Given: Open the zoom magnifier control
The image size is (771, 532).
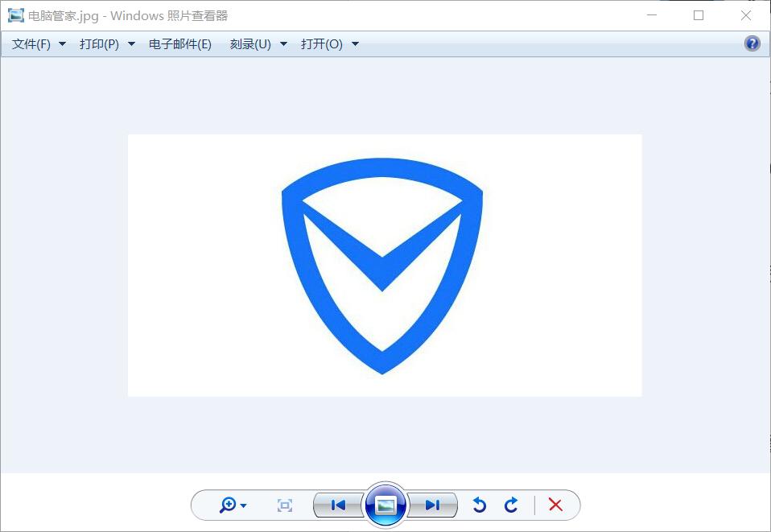Looking at the screenshot, I should pyautogui.click(x=229, y=505).
